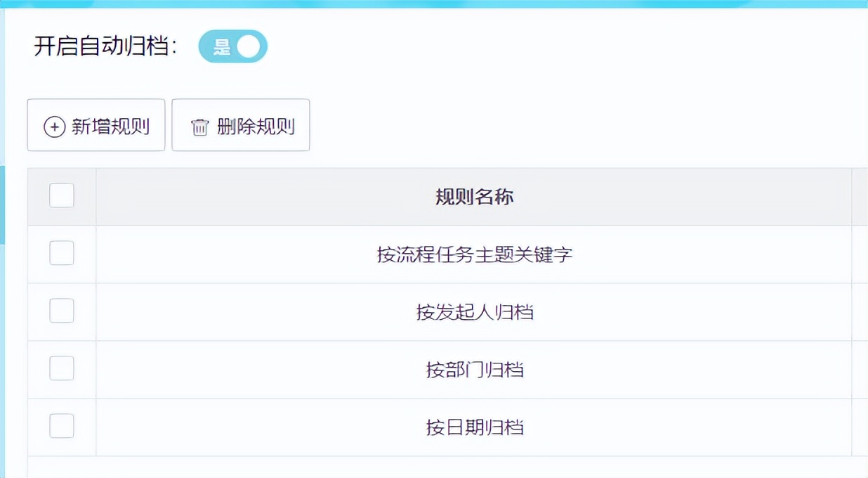Check the checkbox for 按部门归档
Image resolution: width=868 pixels, height=478 pixels.
pyautogui.click(x=61, y=368)
